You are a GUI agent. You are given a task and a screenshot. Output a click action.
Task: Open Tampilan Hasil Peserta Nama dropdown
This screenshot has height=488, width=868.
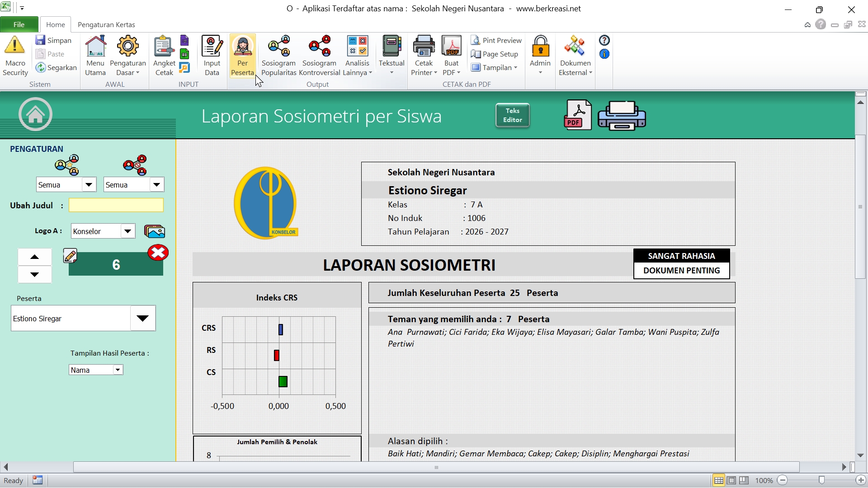118,370
